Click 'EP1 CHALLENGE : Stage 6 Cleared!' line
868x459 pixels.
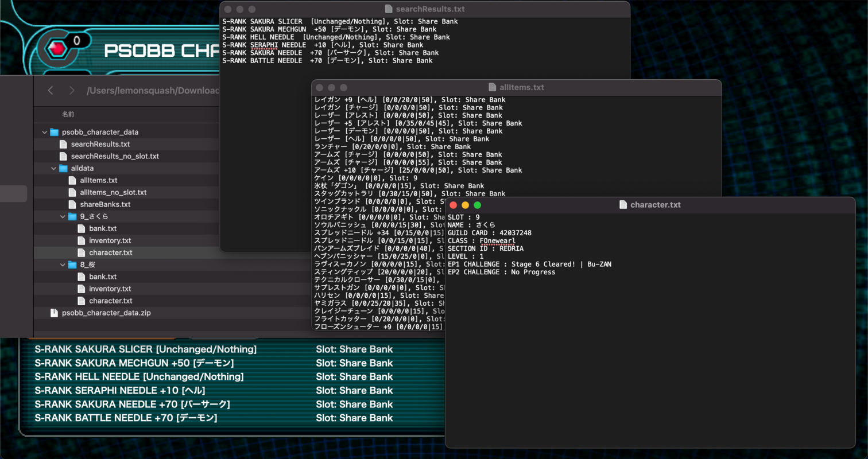pos(530,264)
